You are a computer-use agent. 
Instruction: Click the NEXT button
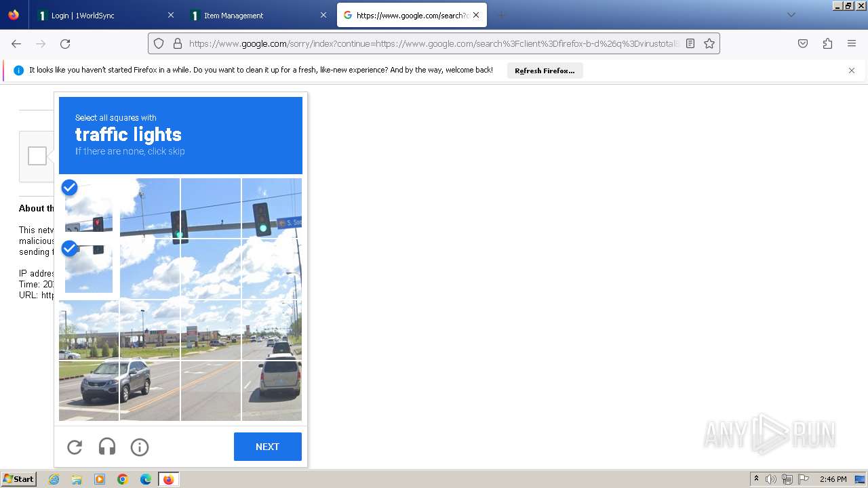268,447
